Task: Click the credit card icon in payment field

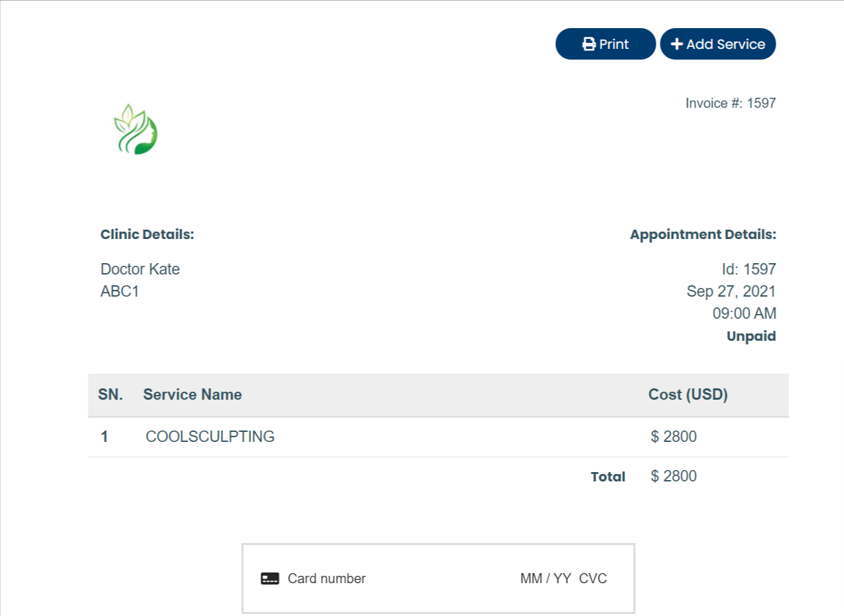Action: click(270, 579)
